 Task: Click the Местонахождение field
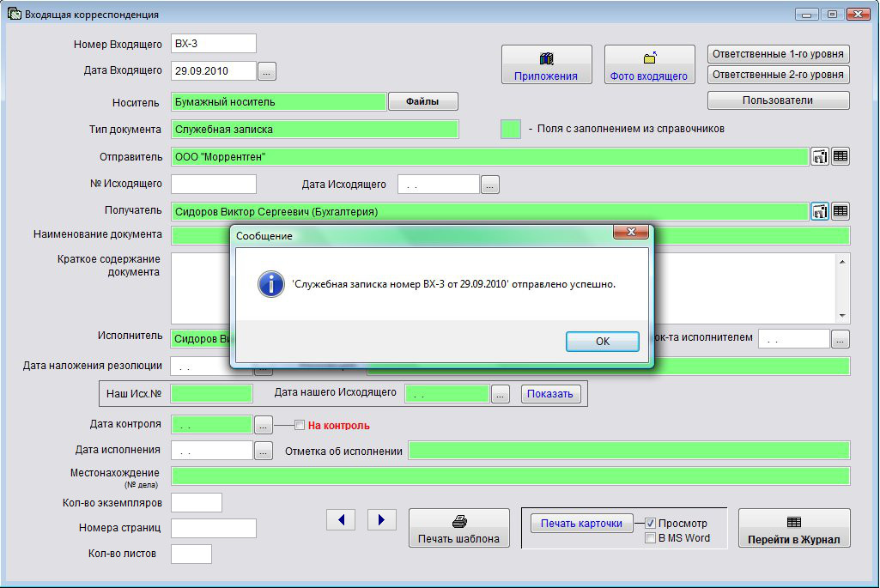[x=511, y=476]
